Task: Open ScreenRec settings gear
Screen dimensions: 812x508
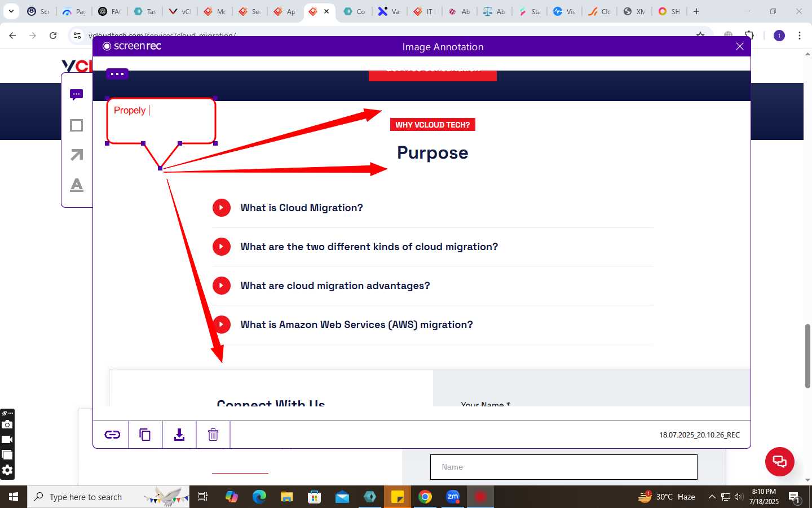Action: pos(7,470)
